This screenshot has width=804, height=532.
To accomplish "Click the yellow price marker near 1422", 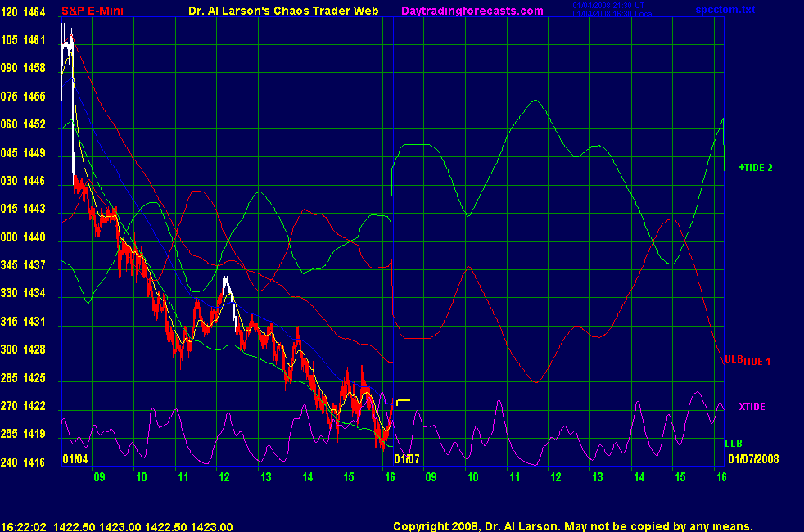I will (x=403, y=401).
